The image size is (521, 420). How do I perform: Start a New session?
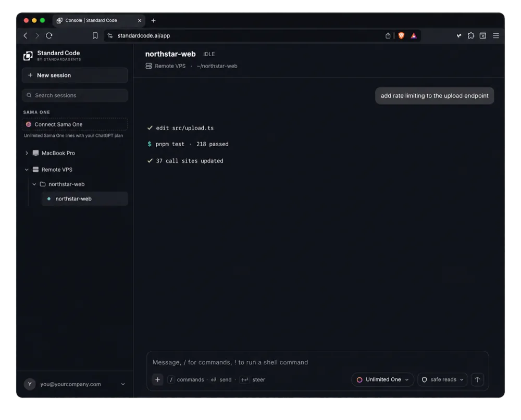point(75,75)
